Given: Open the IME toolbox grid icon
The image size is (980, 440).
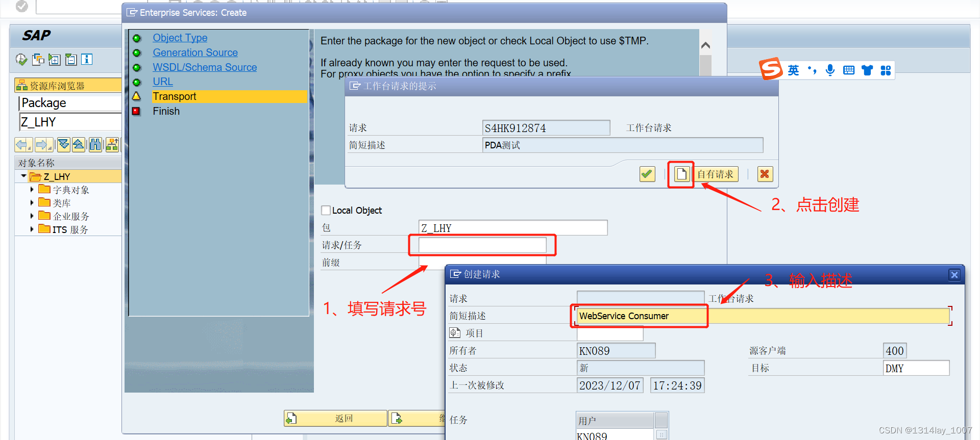Looking at the screenshot, I should coord(886,70).
